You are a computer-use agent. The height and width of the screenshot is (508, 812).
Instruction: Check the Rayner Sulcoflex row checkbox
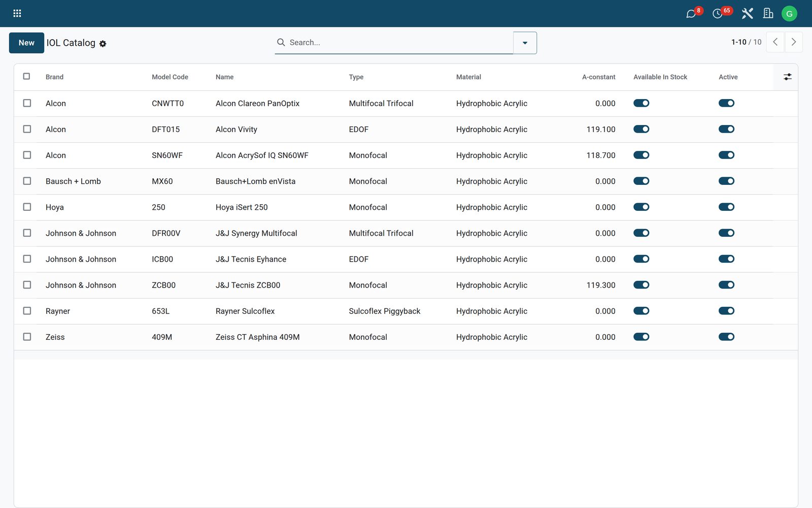pos(27,310)
